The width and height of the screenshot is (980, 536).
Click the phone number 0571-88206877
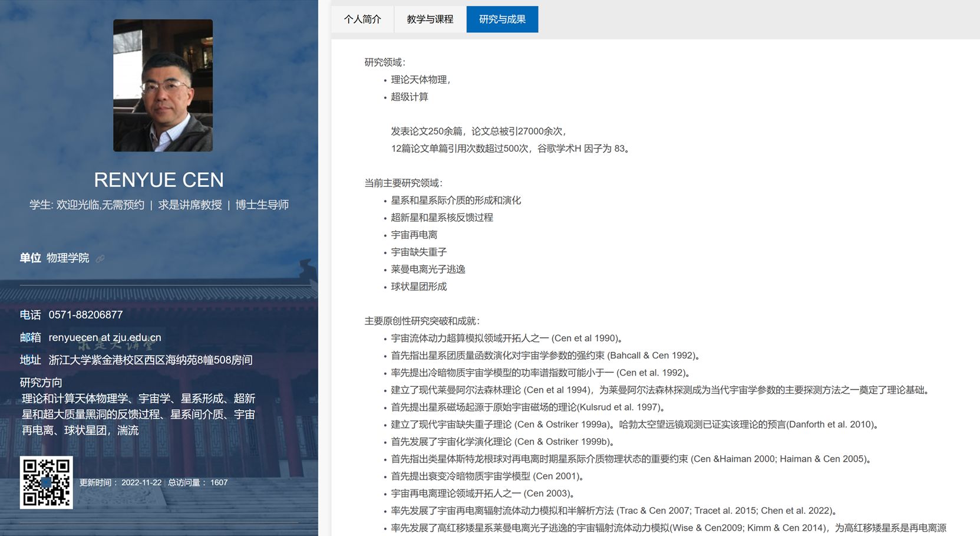(x=85, y=315)
